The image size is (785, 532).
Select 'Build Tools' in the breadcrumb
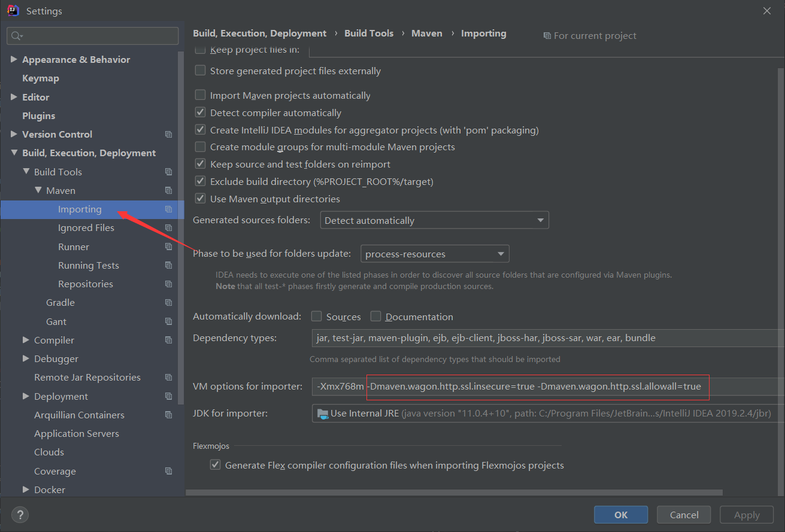tap(369, 33)
